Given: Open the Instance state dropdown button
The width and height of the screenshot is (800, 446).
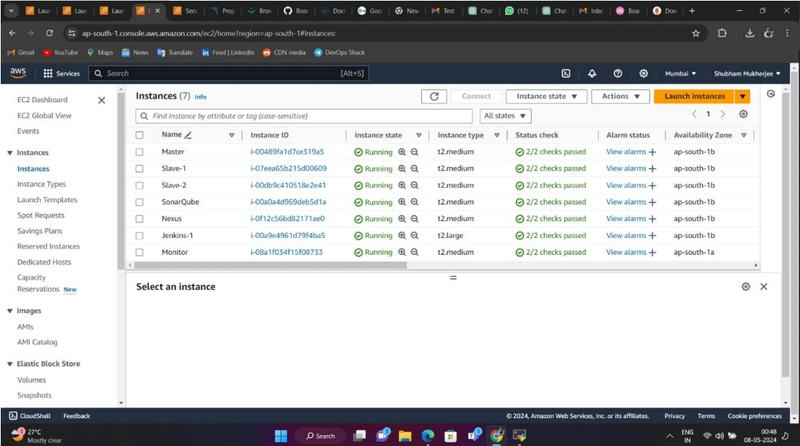Looking at the screenshot, I should [546, 96].
